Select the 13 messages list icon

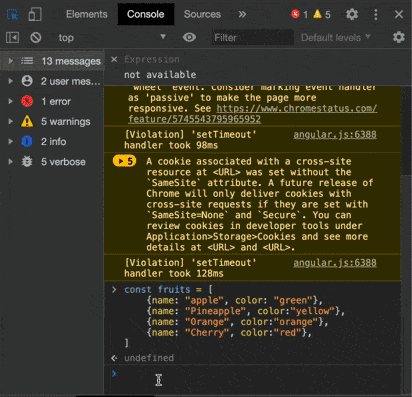(27, 61)
